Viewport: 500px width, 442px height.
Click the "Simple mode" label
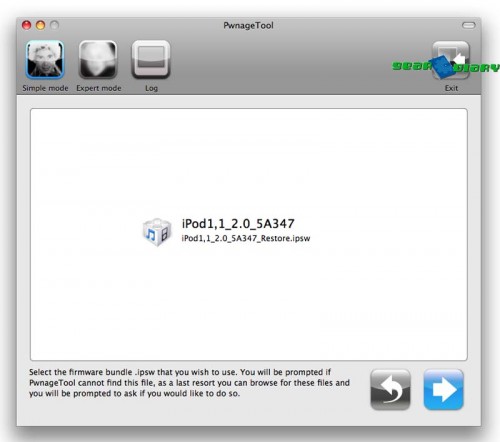(45, 88)
